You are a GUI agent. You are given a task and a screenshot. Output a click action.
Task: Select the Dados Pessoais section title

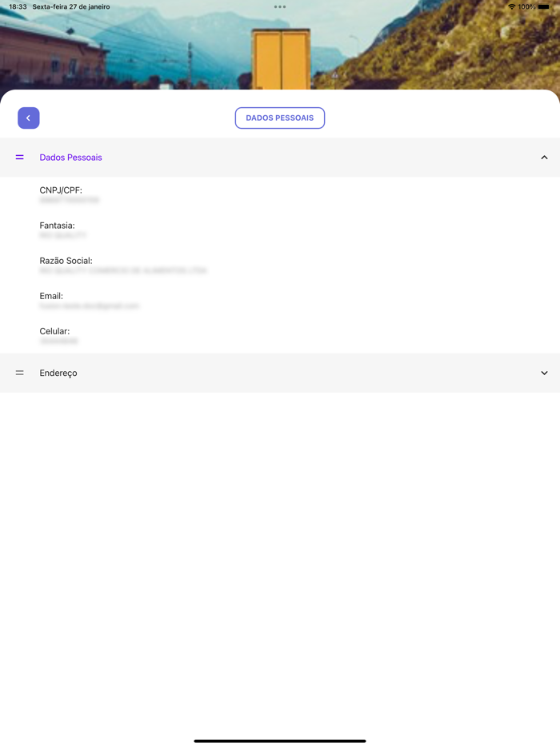click(70, 158)
